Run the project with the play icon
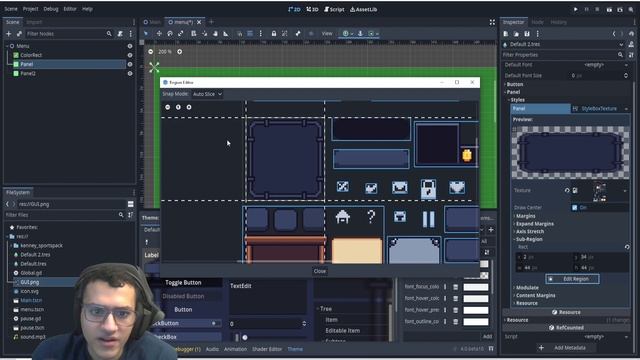The image size is (640, 360). [x=576, y=9]
